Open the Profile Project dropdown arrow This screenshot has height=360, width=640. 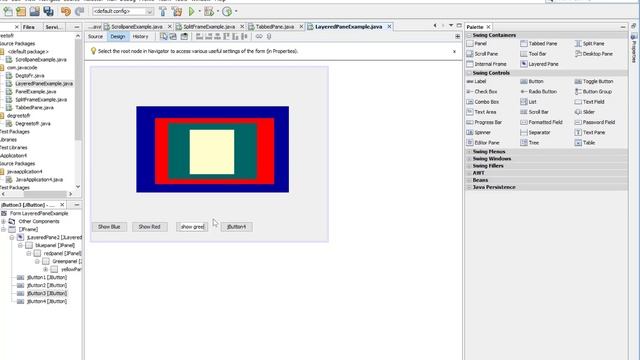[x=236, y=11]
